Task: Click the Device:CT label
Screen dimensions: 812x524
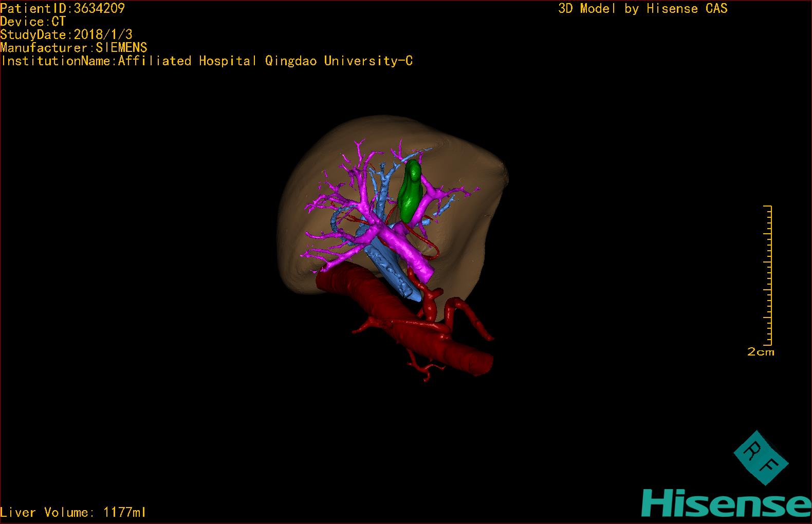Action: pos(33,22)
